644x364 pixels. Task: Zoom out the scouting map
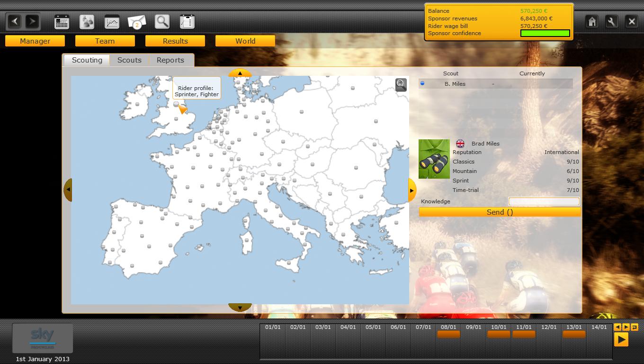pyautogui.click(x=401, y=85)
